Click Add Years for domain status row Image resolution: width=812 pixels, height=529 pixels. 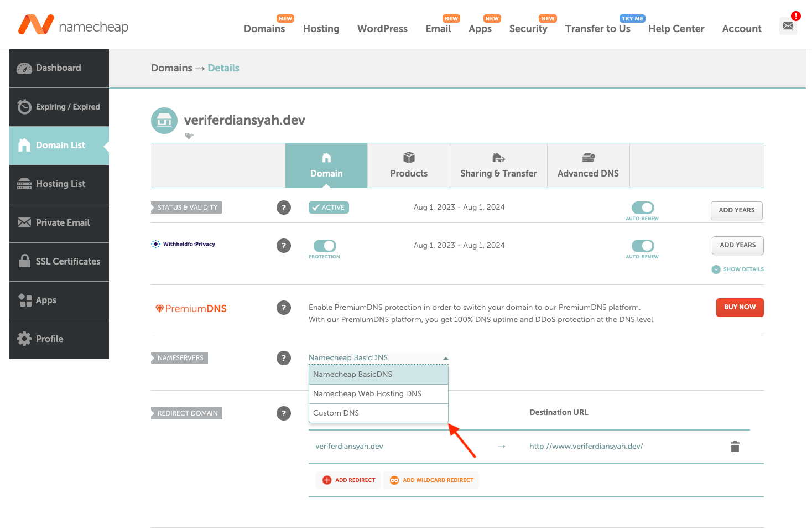pos(737,210)
